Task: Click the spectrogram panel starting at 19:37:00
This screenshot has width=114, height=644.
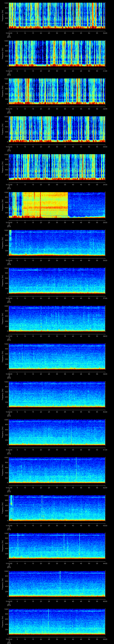Action: (x=57, y=318)
